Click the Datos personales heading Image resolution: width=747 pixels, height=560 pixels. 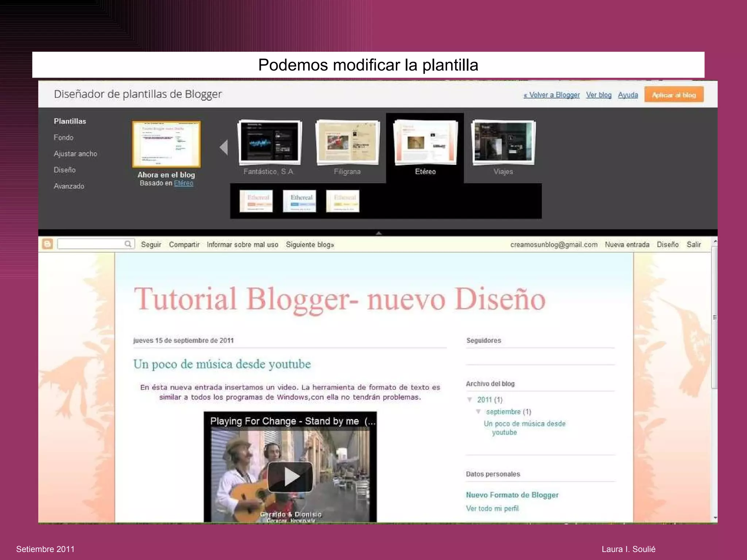pyautogui.click(x=493, y=474)
